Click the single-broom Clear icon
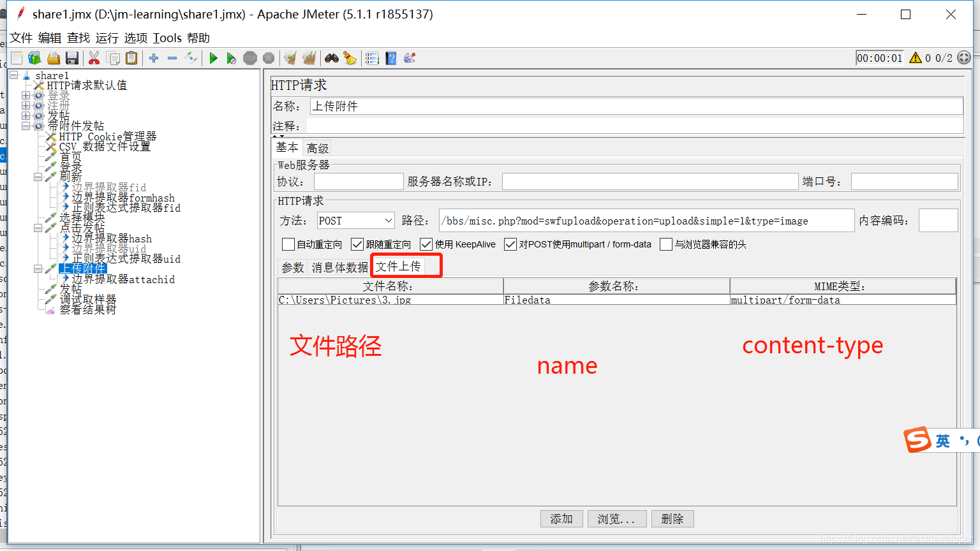 click(290, 58)
